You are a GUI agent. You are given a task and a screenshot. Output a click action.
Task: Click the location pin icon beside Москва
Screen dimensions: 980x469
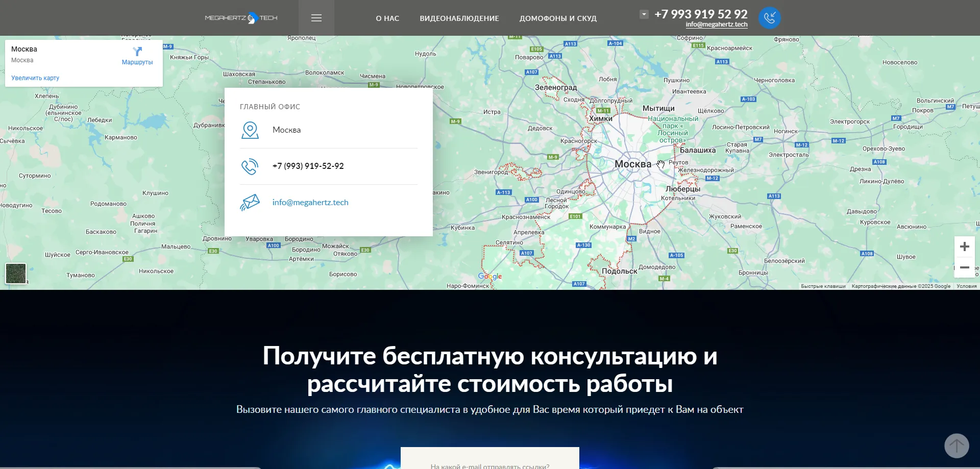pyautogui.click(x=250, y=130)
